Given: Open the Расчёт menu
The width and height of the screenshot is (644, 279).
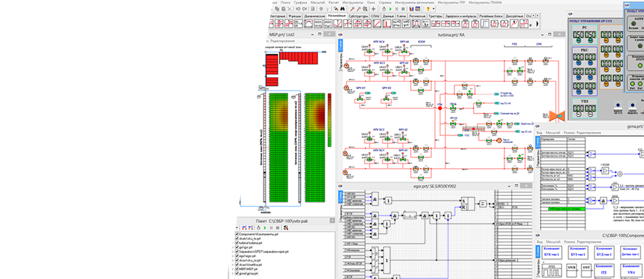Looking at the screenshot, I should click(x=332, y=3).
